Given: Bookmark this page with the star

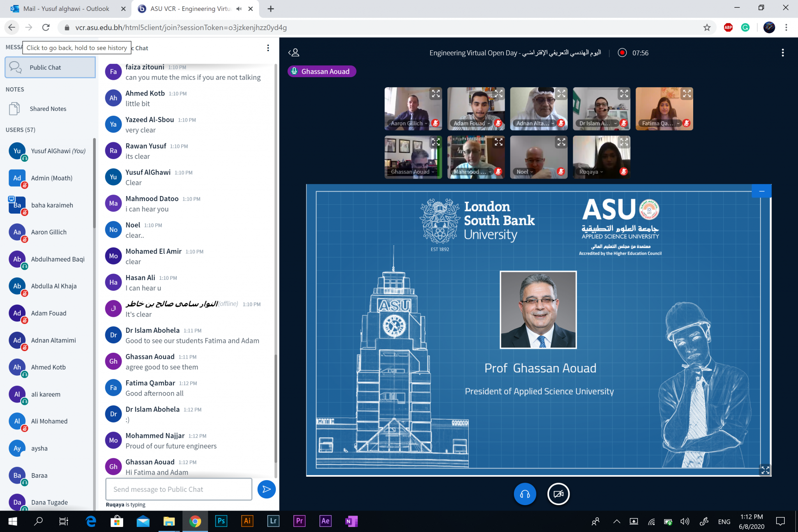Looking at the screenshot, I should (x=707, y=27).
